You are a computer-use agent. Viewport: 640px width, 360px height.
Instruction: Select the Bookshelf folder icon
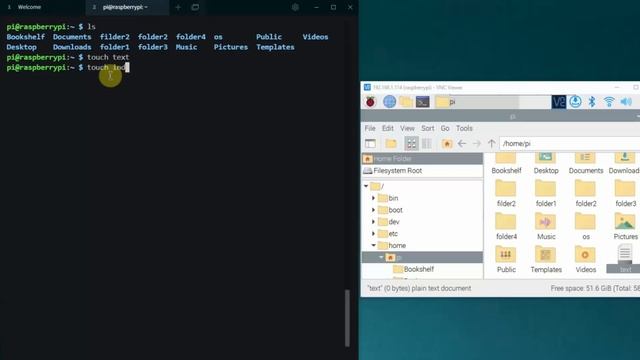coord(506,164)
